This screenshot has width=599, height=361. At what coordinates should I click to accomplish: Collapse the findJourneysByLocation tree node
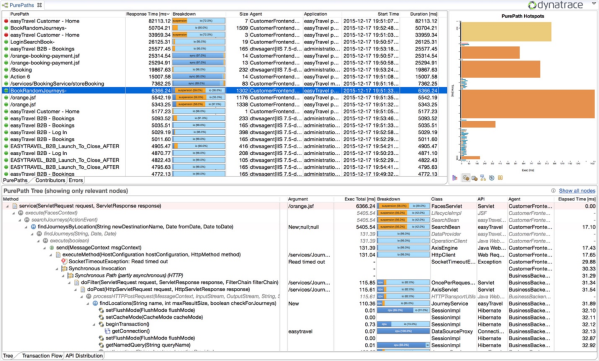point(26,227)
